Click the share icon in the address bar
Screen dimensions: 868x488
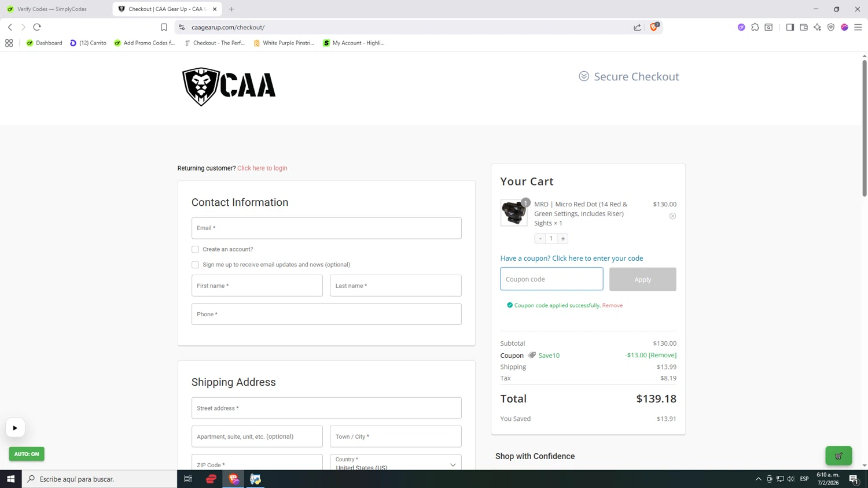point(637,27)
